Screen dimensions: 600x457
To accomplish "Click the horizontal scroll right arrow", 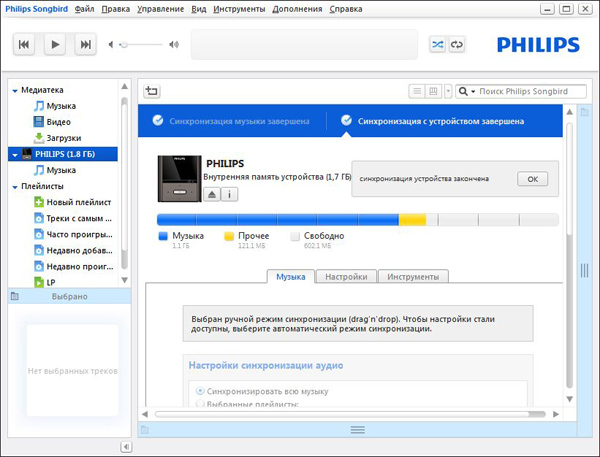I will (556, 414).
